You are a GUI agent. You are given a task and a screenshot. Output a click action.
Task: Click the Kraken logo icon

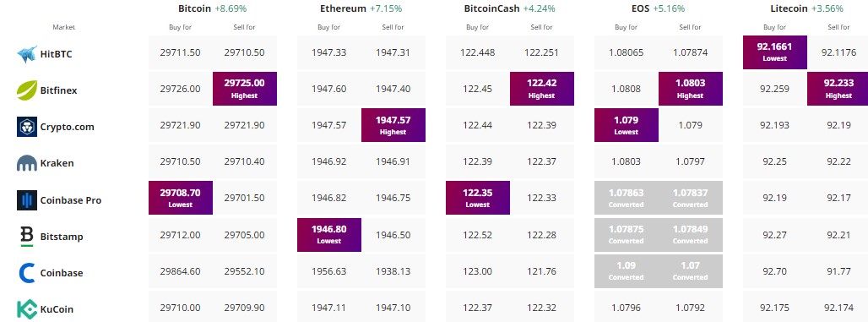pos(27,163)
